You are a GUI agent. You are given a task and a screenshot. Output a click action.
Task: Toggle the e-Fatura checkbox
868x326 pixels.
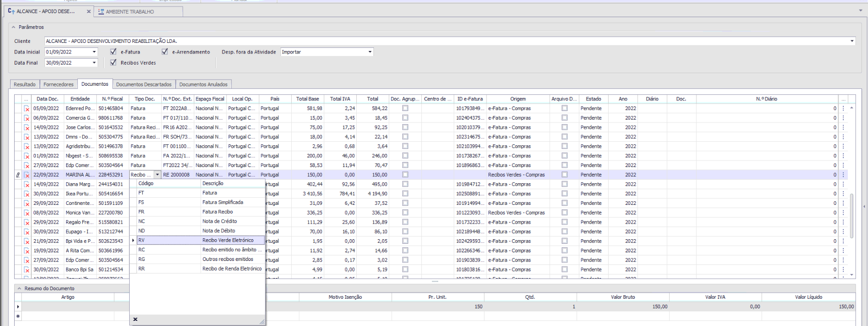point(113,51)
